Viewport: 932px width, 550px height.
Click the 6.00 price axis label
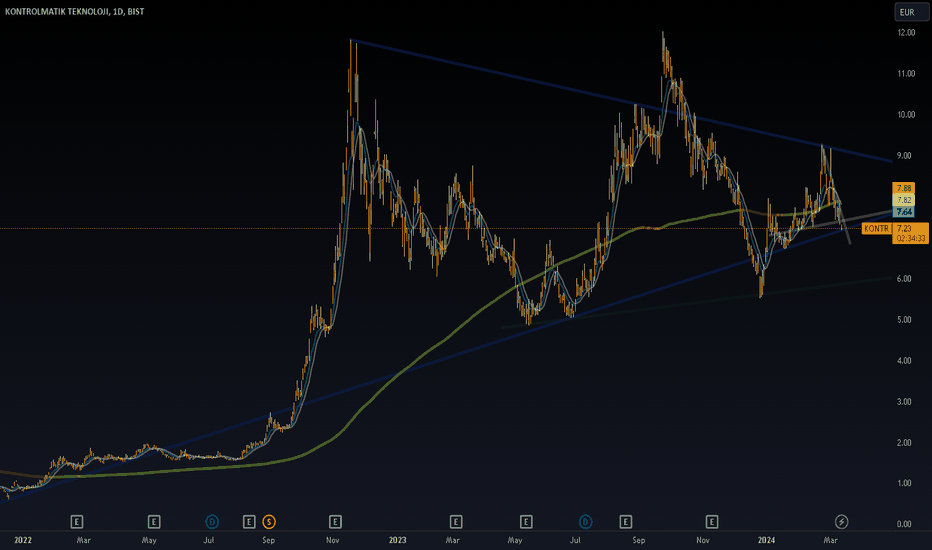pyautogui.click(x=904, y=279)
